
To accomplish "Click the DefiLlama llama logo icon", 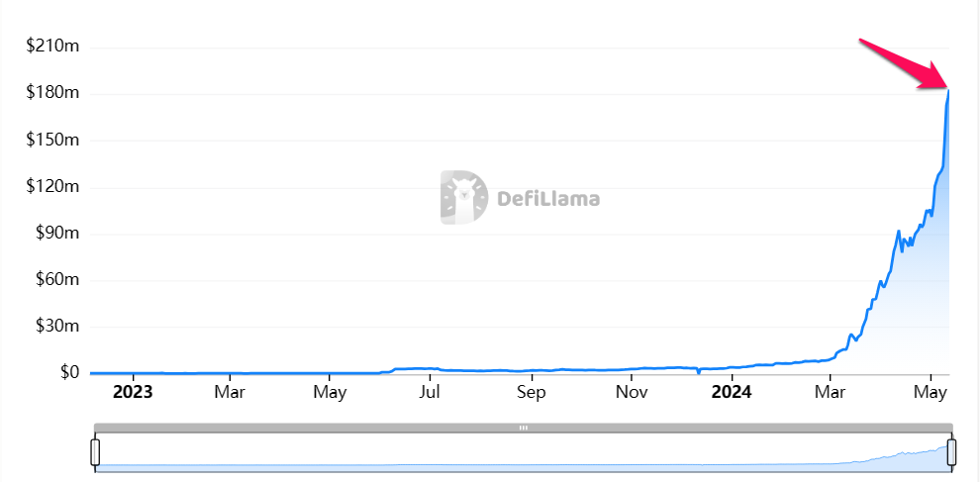I will click(x=463, y=196).
